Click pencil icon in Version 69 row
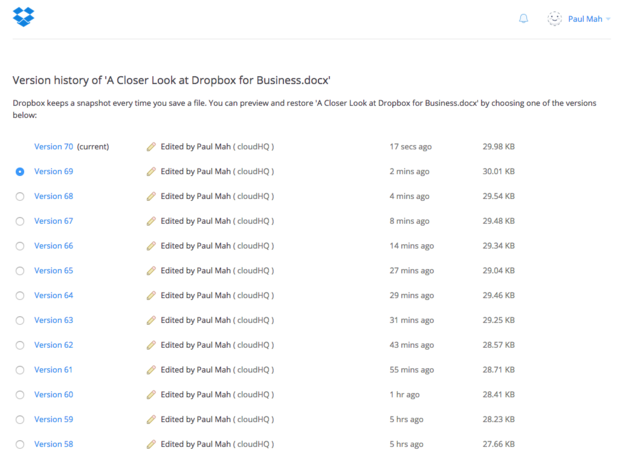Image resolution: width=620 pixels, height=459 pixels. (151, 172)
